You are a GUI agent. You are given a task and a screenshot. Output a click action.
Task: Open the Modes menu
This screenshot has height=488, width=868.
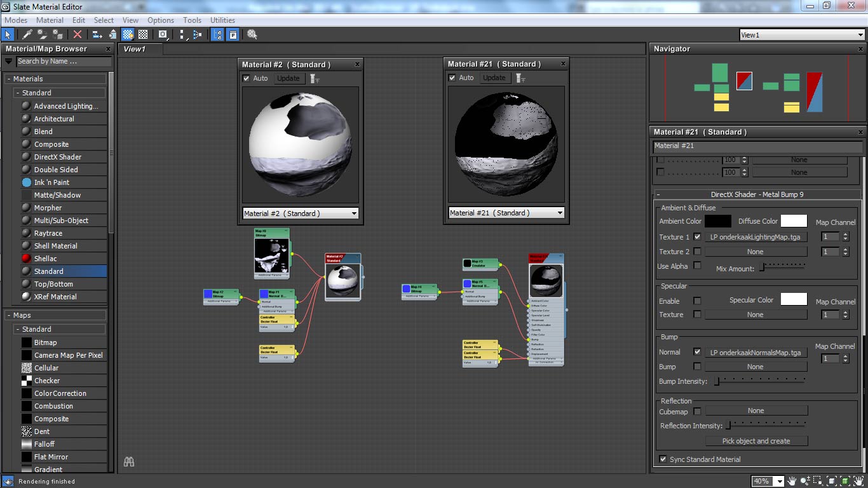(x=15, y=20)
